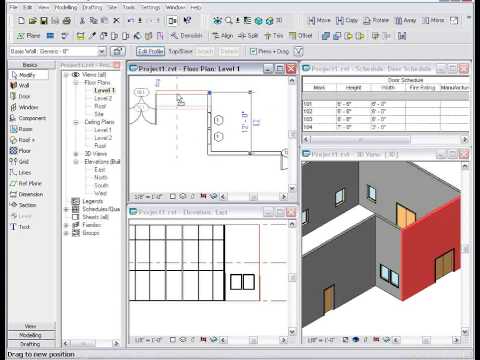Choose the Grid tool in the design bar
480x360 pixels.
19,162
